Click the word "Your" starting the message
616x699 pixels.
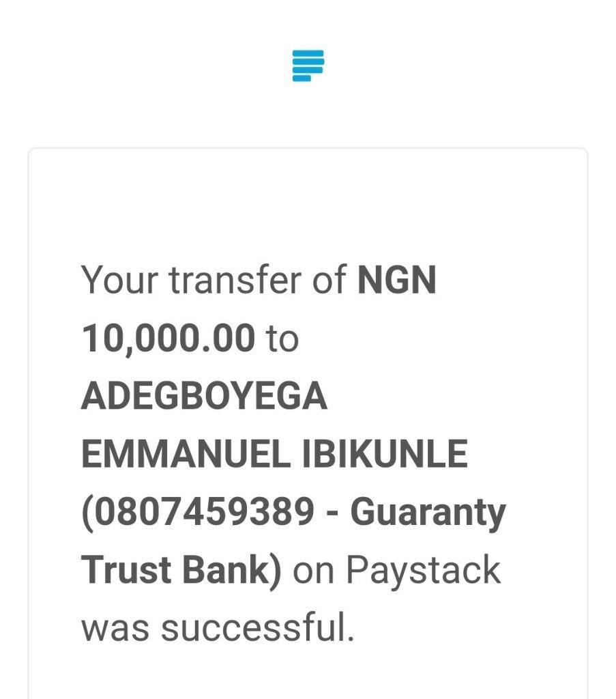(x=120, y=280)
